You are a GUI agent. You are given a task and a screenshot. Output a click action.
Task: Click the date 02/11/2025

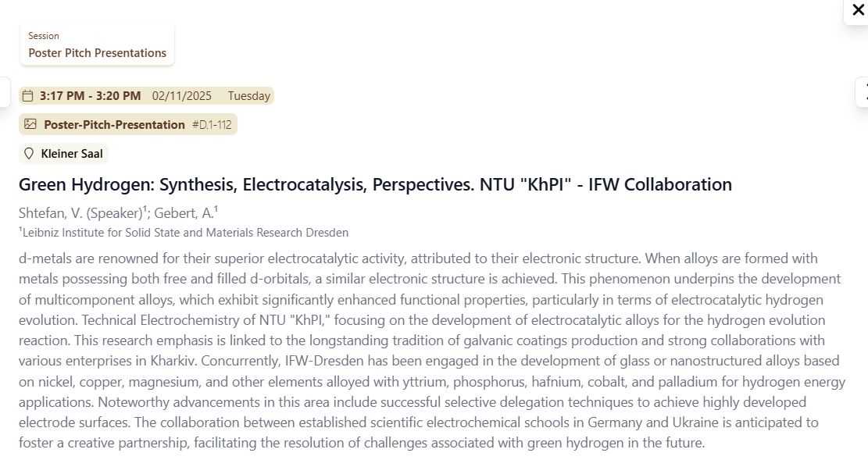(182, 96)
